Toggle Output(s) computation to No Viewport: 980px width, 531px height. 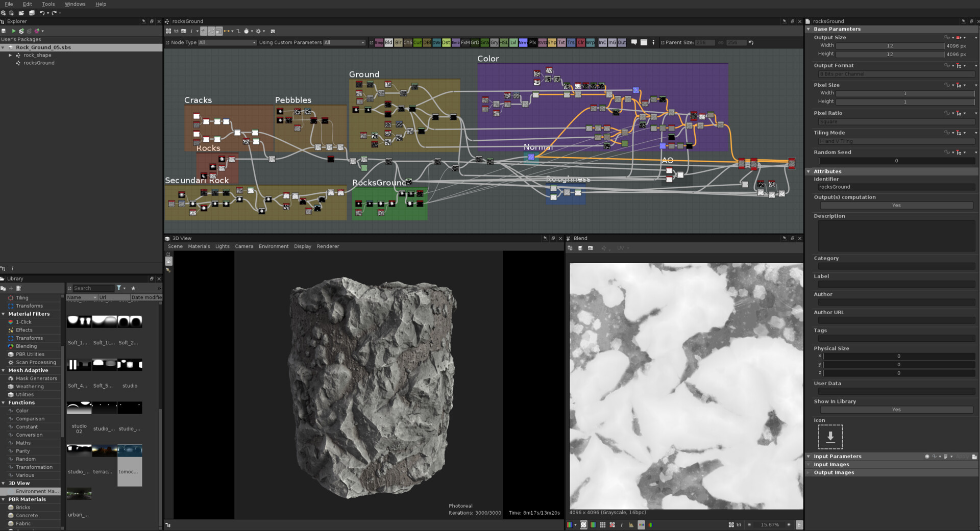tap(896, 205)
